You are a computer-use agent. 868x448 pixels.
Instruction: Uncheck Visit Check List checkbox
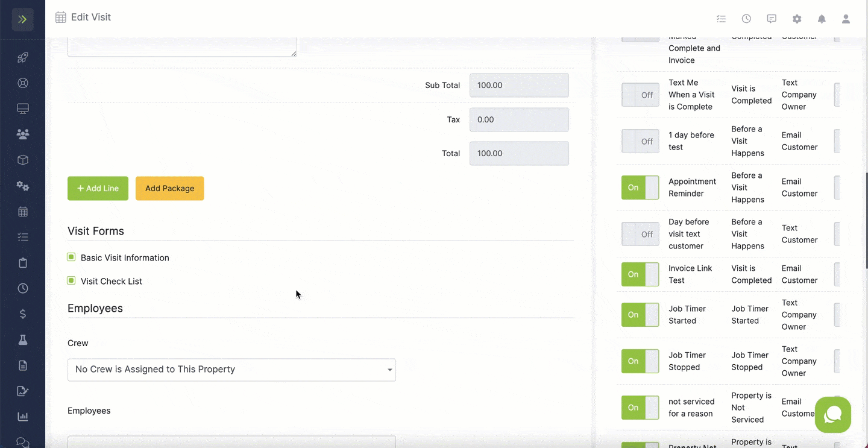[71, 280]
